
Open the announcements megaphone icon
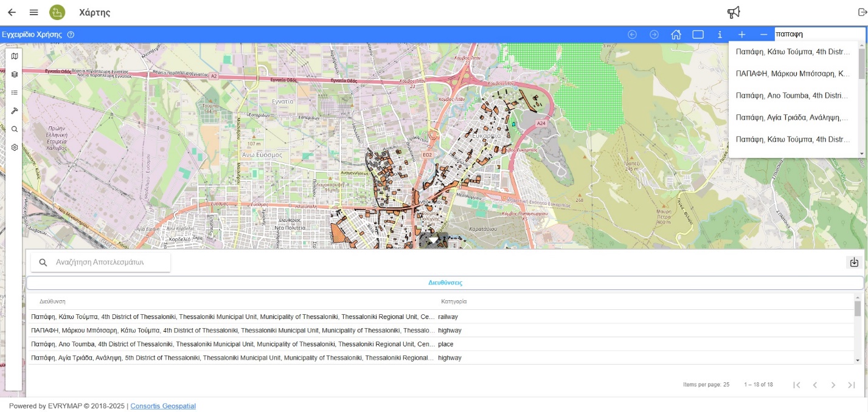734,12
